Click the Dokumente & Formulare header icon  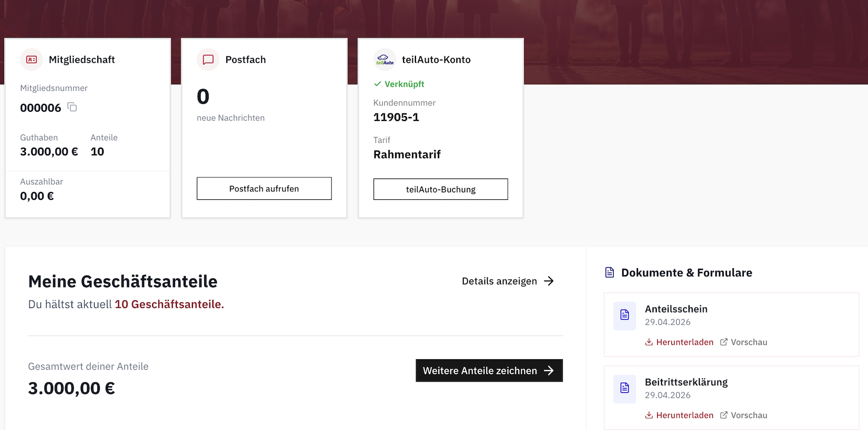(x=609, y=273)
